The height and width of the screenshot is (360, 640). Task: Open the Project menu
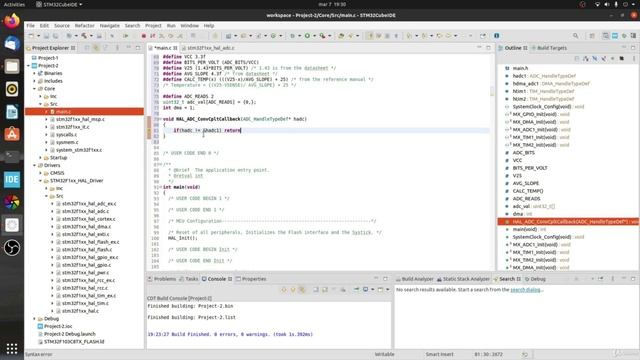(x=153, y=25)
